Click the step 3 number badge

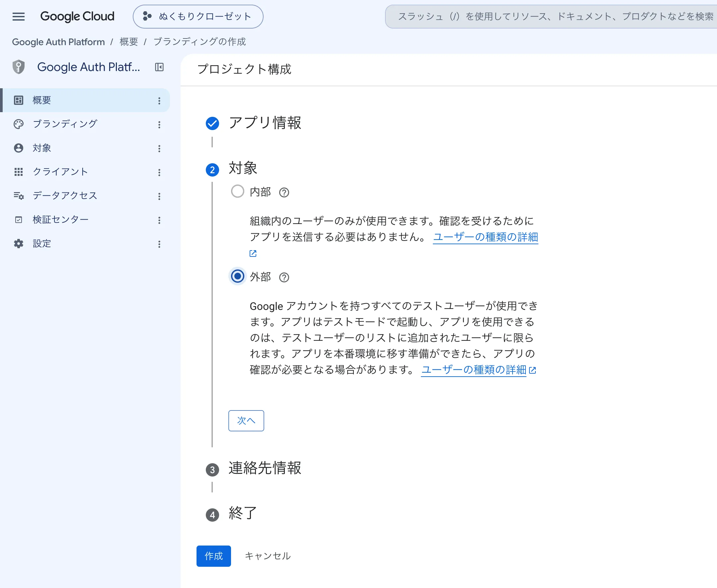212,470
